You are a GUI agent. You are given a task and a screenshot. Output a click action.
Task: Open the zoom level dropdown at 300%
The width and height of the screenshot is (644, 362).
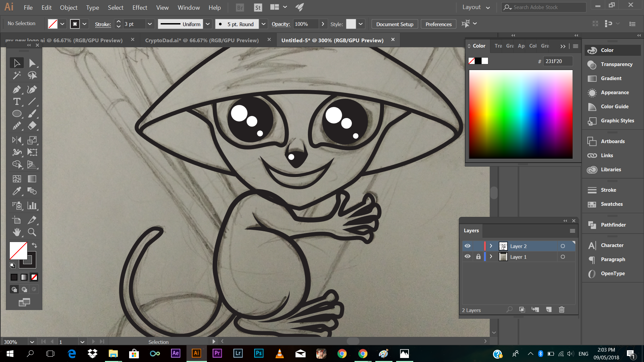[x=32, y=342]
